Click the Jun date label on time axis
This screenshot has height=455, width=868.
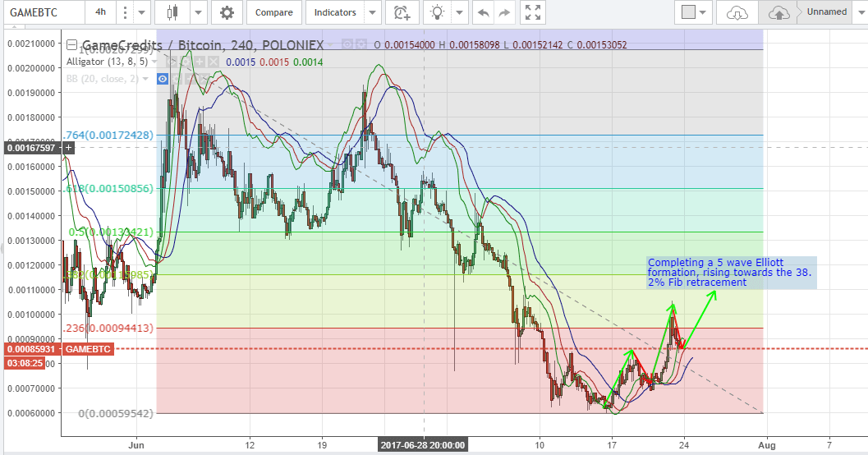pyautogui.click(x=136, y=445)
